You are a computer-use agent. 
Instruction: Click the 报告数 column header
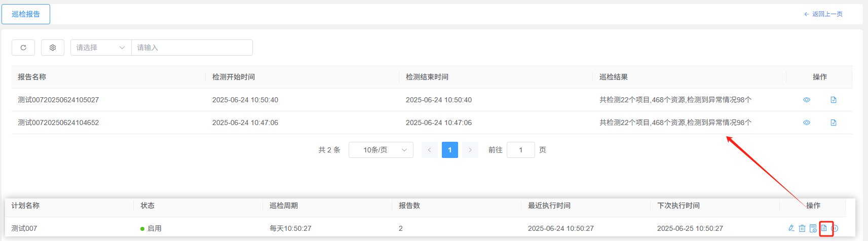(409, 206)
